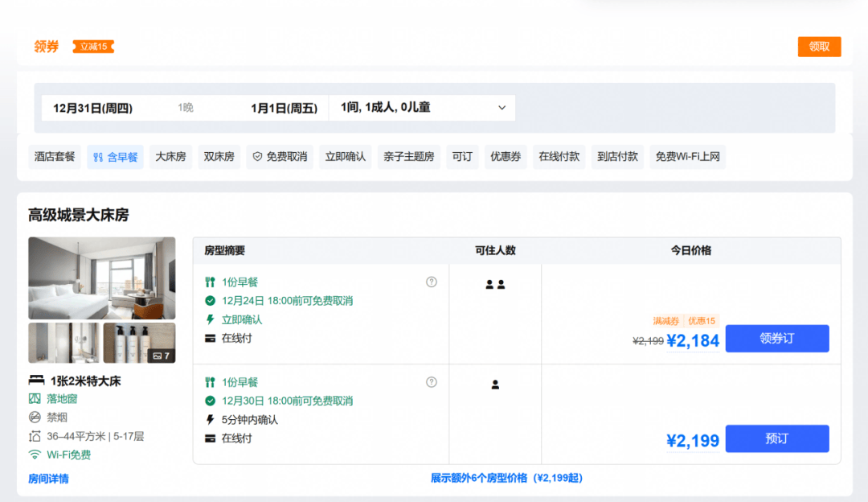This screenshot has width=868, height=502.
Task: Open the check-in date 12月31日(周四)
Action: click(x=92, y=108)
